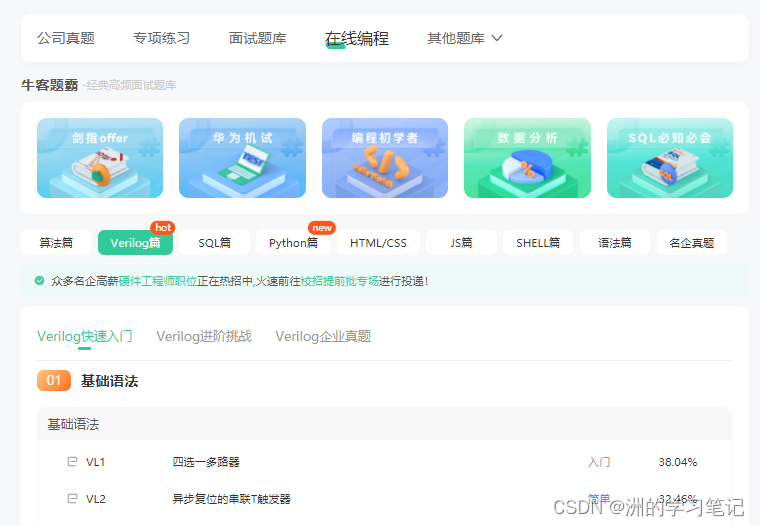Open the SQL必知必会 card

click(670, 158)
